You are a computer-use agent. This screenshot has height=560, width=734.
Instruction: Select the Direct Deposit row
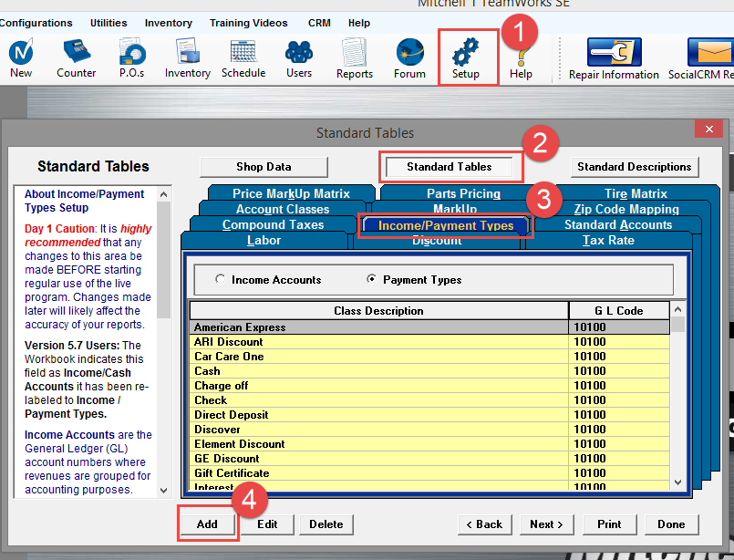429,414
